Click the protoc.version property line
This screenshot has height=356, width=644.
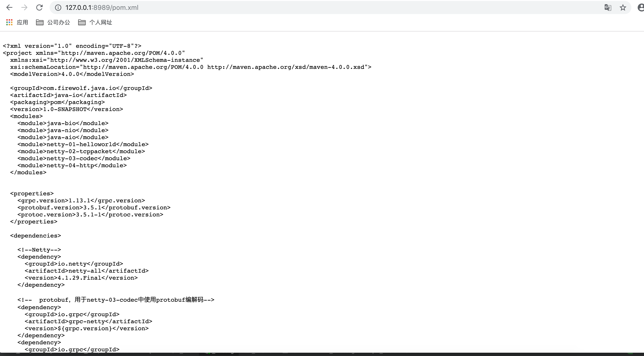[90, 215]
